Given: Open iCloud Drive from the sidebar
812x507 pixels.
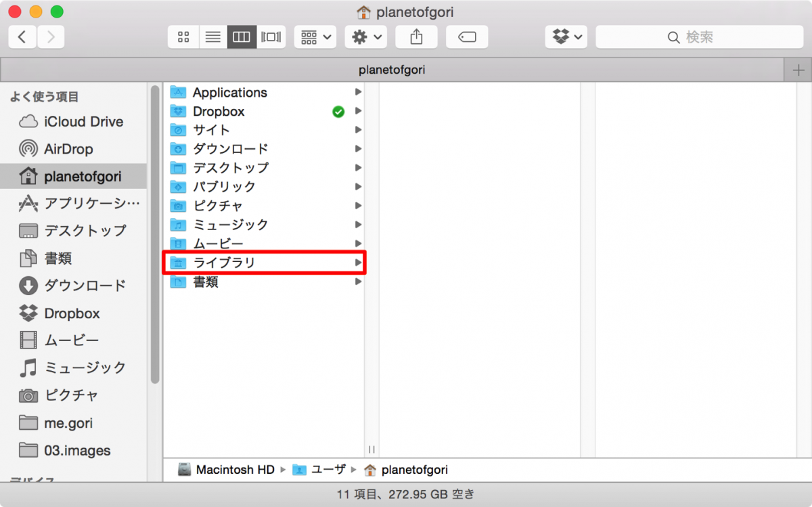Looking at the screenshot, I should pyautogui.click(x=74, y=122).
